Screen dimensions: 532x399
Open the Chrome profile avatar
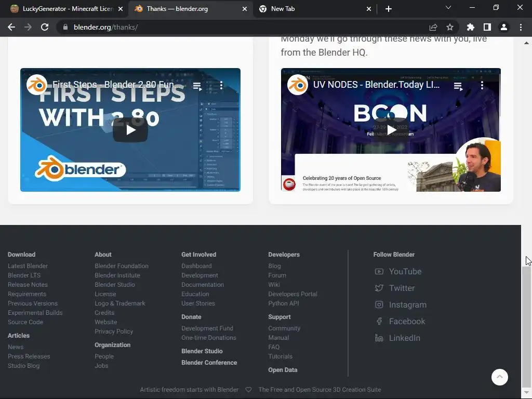point(504,27)
